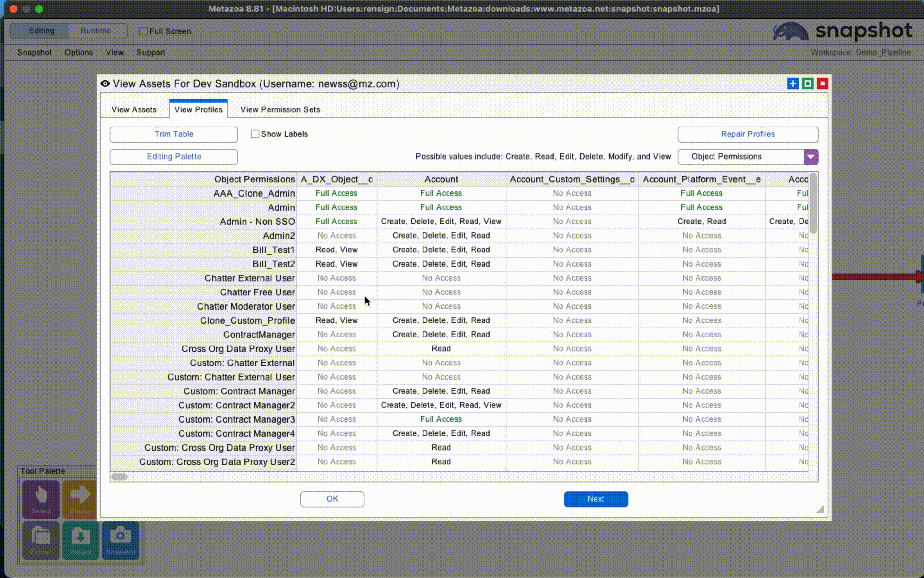Screen dimensions: 924x578
Task: Click the Snapshot elephant logo
Action: 790,31
